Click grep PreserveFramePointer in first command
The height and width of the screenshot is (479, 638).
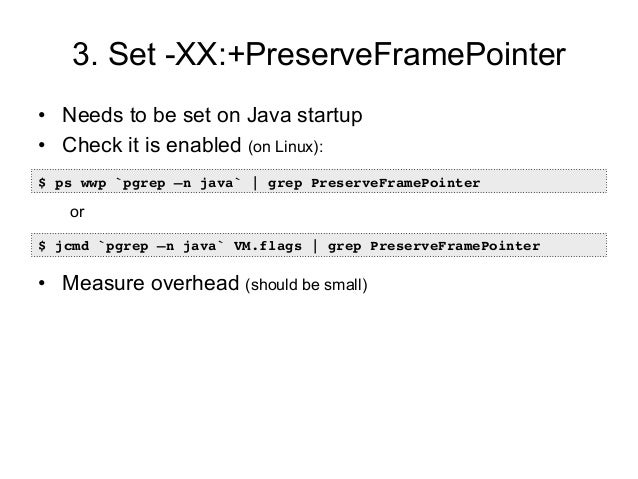click(374, 183)
